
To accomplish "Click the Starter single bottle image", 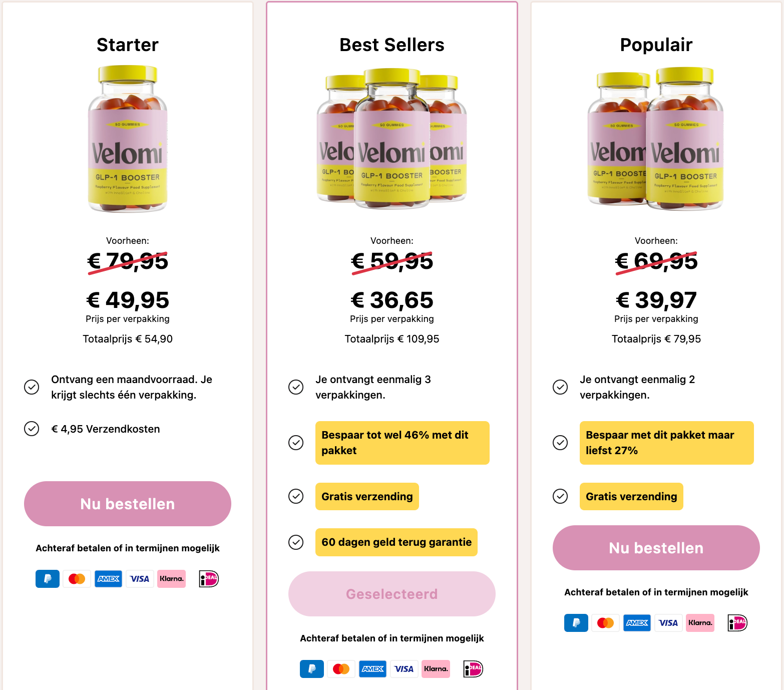I will pyautogui.click(x=128, y=139).
